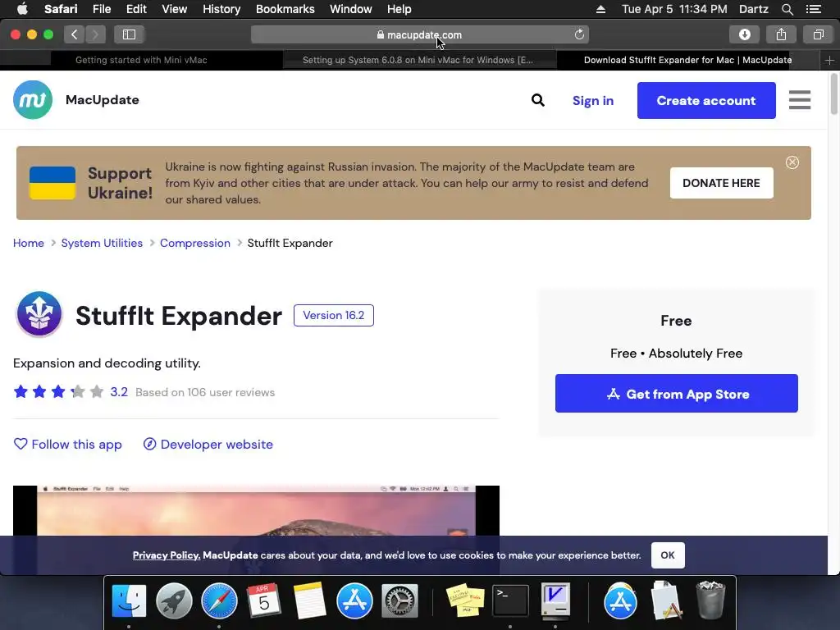Open Stickies from the Dock
The image size is (840, 630).
click(465, 600)
